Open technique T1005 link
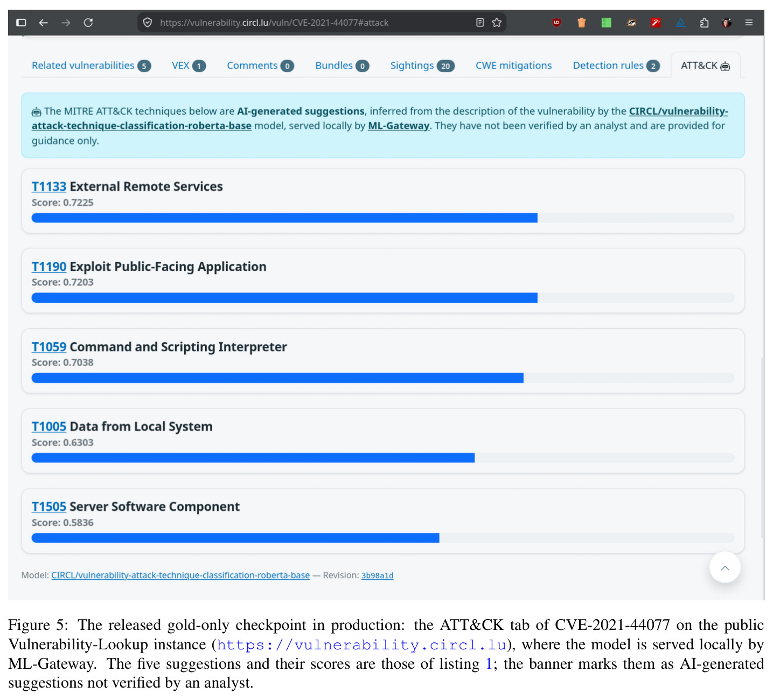This screenshot has width=773, height=700. (x=49, y=427)
